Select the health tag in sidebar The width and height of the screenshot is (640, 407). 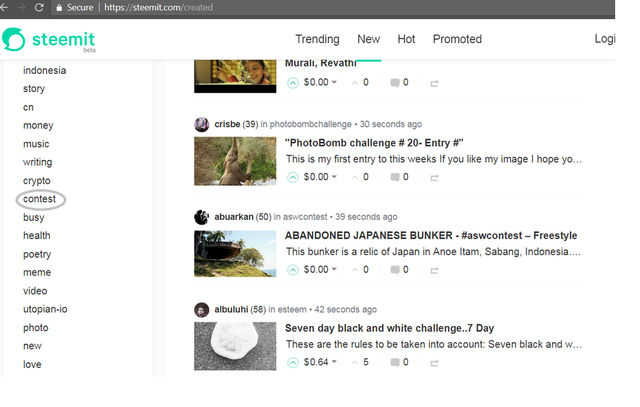(37, 236)
